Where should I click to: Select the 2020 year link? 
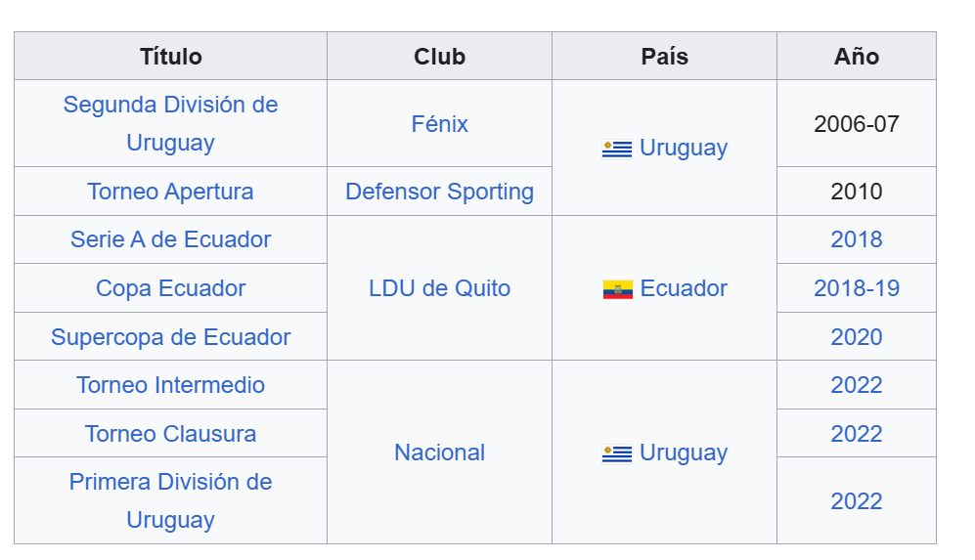[856, 337]
